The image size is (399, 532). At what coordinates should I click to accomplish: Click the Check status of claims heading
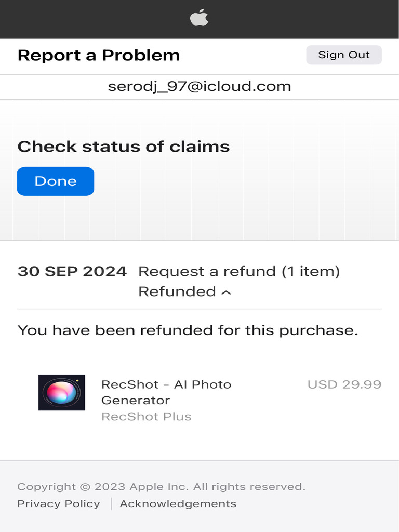pos(124,147)
